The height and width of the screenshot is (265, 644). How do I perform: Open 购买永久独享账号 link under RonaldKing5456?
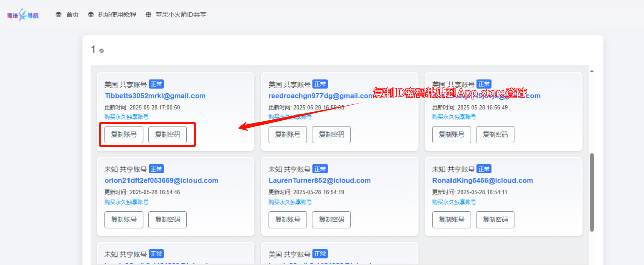(x=454, y=202)
